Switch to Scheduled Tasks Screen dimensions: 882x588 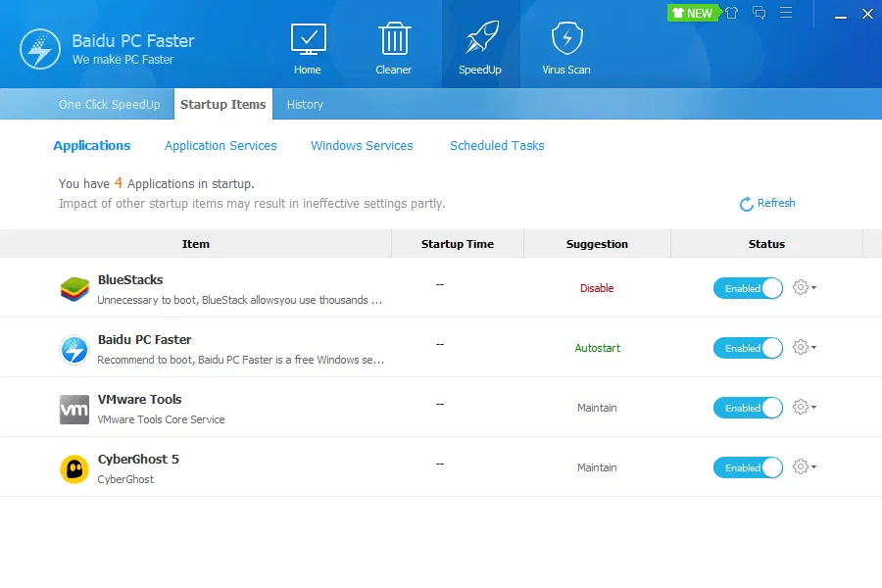click(497, 146)
